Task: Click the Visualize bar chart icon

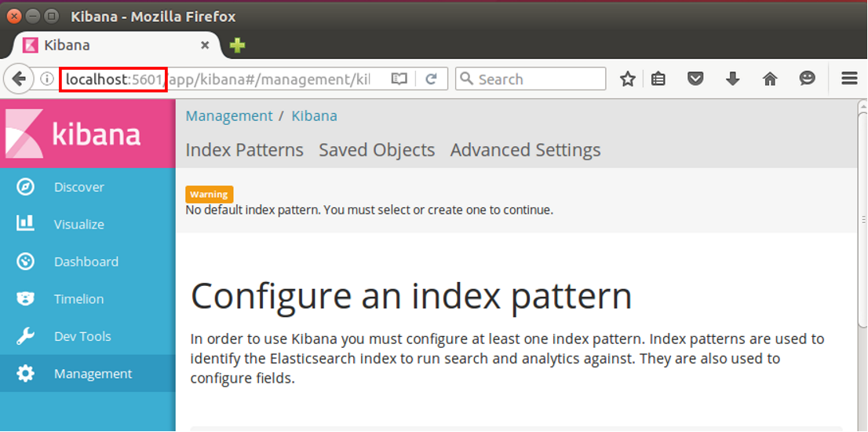Action: (25, 224)
